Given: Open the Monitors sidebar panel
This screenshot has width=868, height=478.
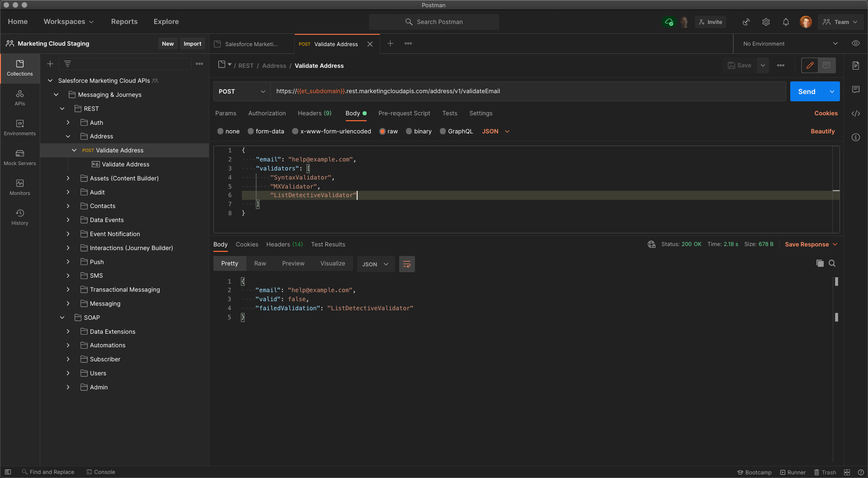Looking at the screenshot, I should click(x=20, y=187).
